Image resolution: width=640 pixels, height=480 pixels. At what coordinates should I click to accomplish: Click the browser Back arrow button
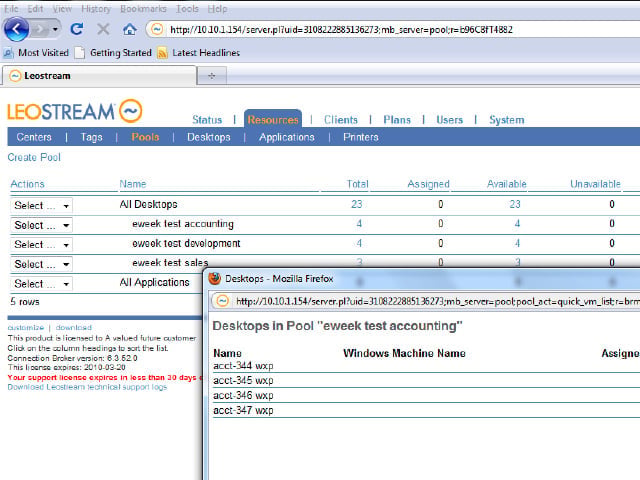coord(16,29)
